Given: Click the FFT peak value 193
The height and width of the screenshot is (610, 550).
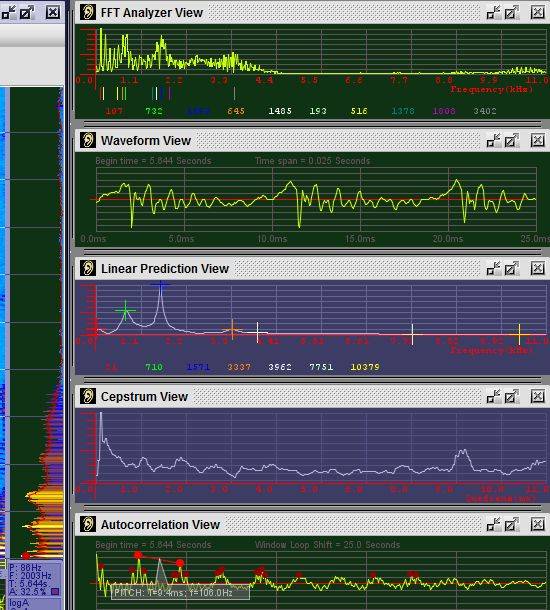Looking at the screenshot, I should tap(318, 111).
